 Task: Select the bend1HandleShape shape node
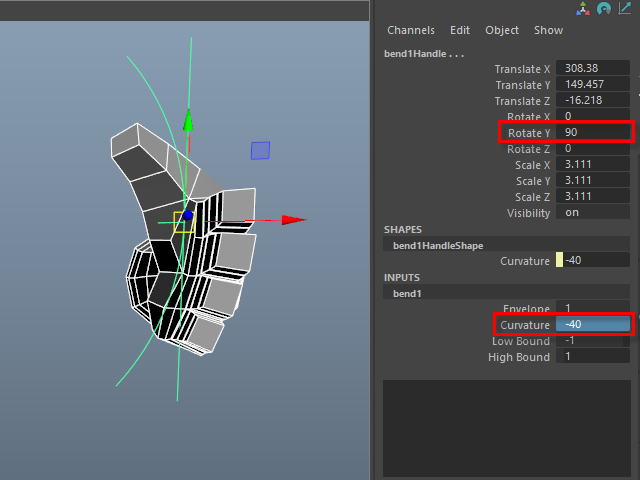(440, 245)
